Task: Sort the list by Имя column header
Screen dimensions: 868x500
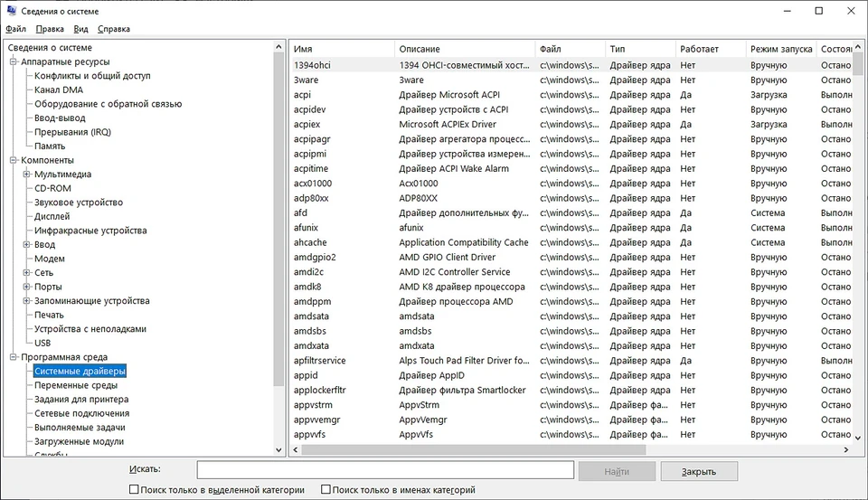Action: [x=342, y=49]
